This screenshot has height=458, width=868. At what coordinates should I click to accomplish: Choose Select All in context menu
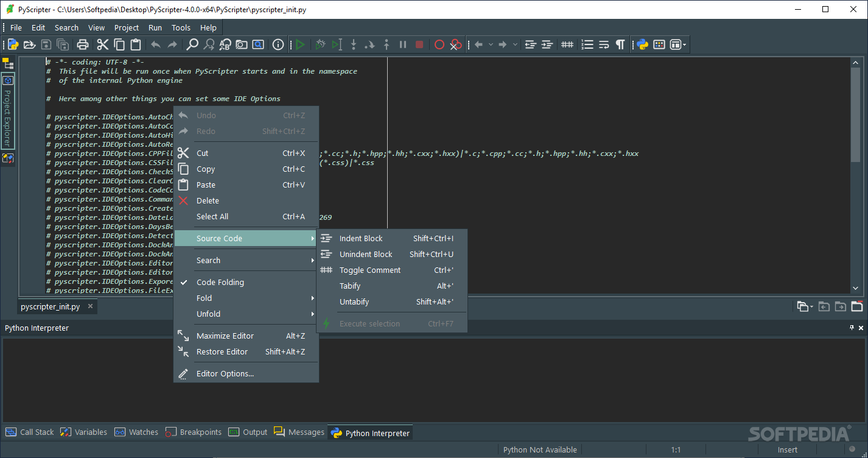point(246,216)
